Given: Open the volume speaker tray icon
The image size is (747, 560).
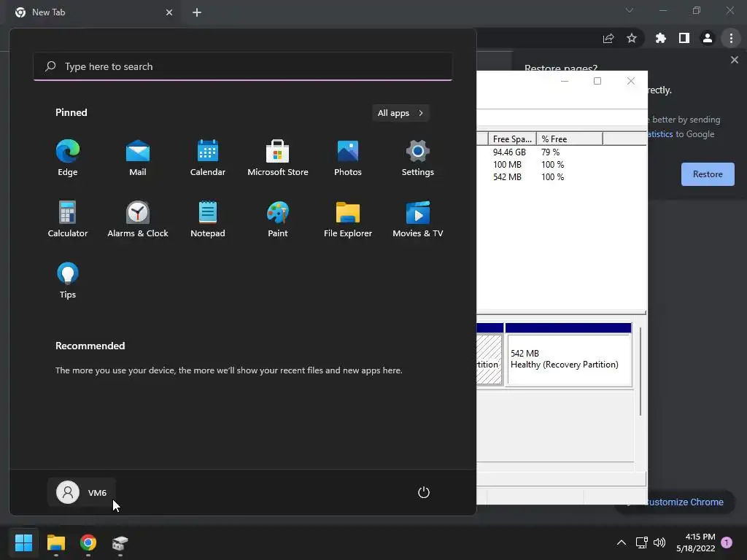Looking at the screenshot, I should pos(659,542).
